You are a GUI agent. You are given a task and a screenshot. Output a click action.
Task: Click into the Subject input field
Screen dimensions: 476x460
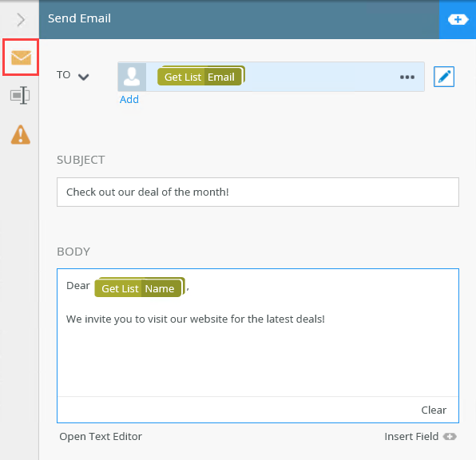coord(258,192)
